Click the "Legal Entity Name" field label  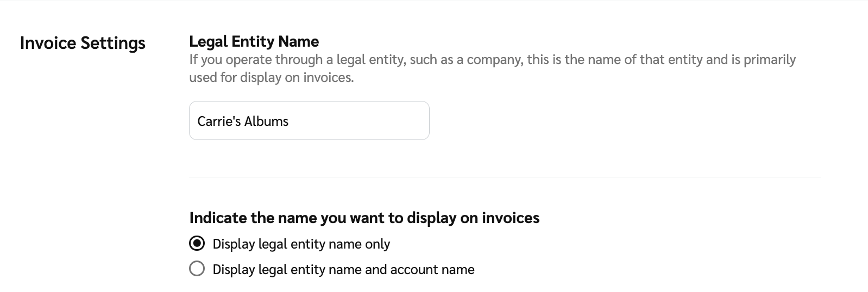pos(254,41)
